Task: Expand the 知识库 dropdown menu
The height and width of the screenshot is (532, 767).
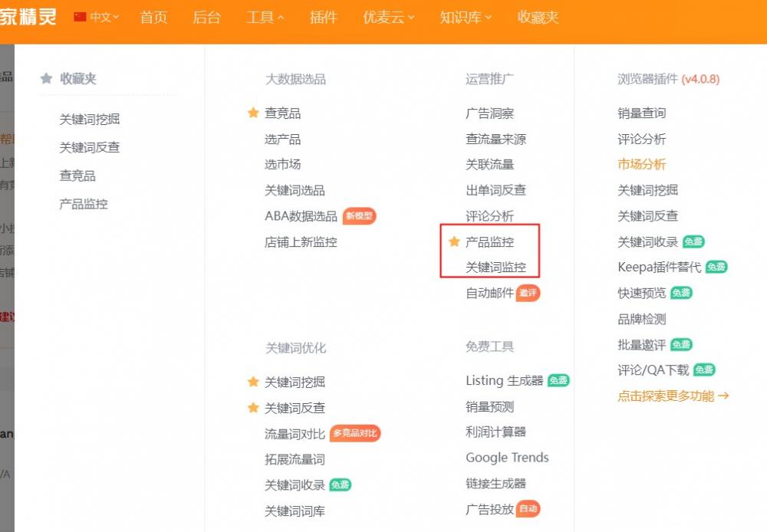Action: coord(466,18)
